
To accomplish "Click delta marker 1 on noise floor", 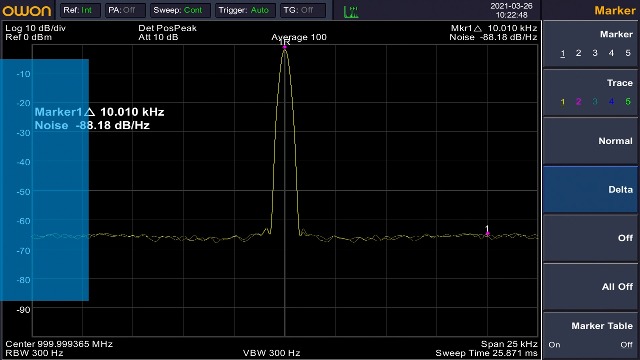I will pos(487,231).
